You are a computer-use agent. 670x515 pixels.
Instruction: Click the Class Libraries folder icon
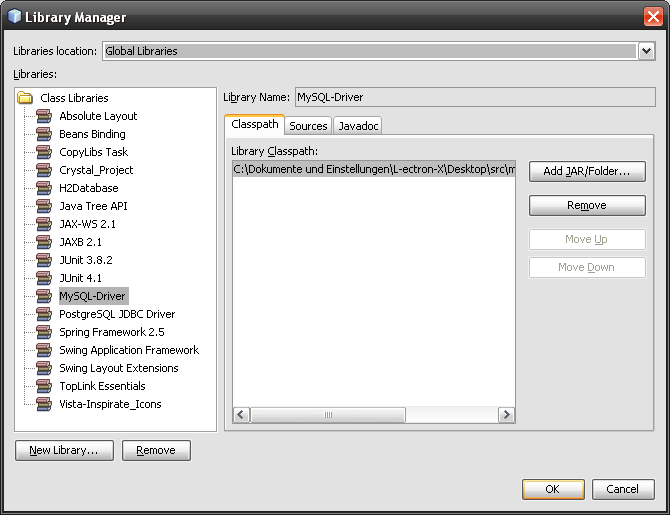coord(26,98)
